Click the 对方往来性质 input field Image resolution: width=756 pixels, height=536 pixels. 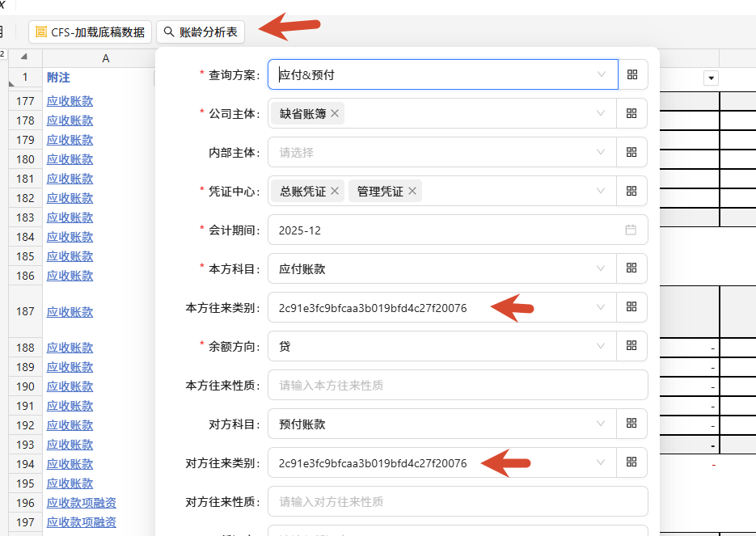coord(458,501)
